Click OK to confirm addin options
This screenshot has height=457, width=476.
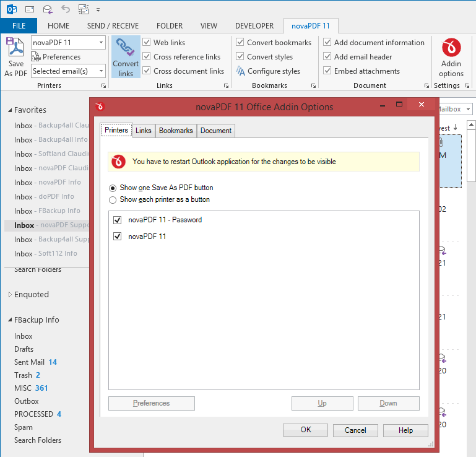click(x=305, y=430)
